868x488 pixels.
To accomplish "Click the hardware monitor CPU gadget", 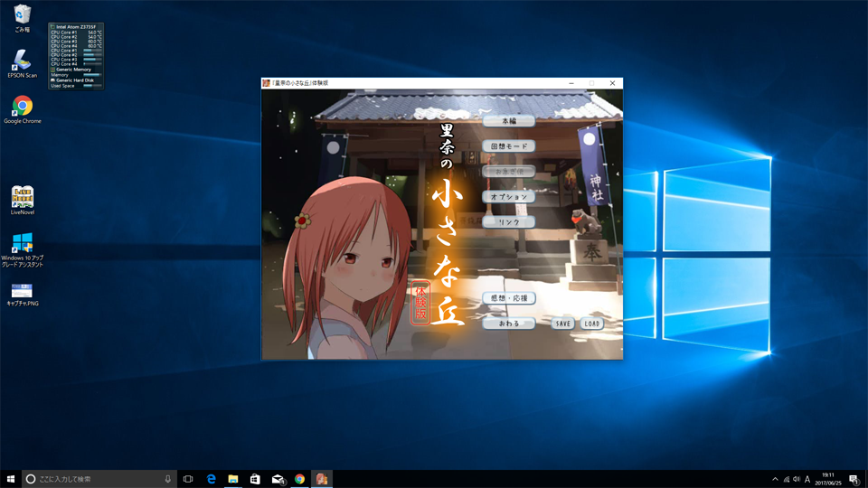I will (76, 56).
